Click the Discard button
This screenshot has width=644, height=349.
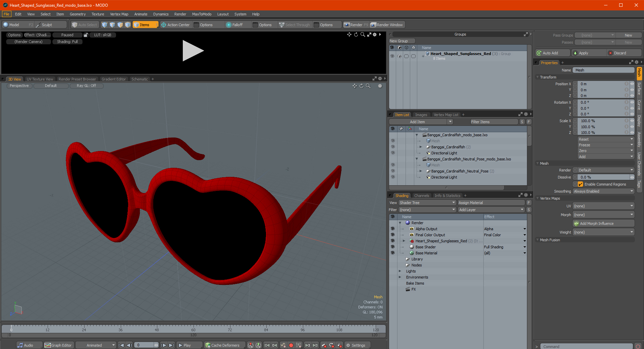coord(624,53)
